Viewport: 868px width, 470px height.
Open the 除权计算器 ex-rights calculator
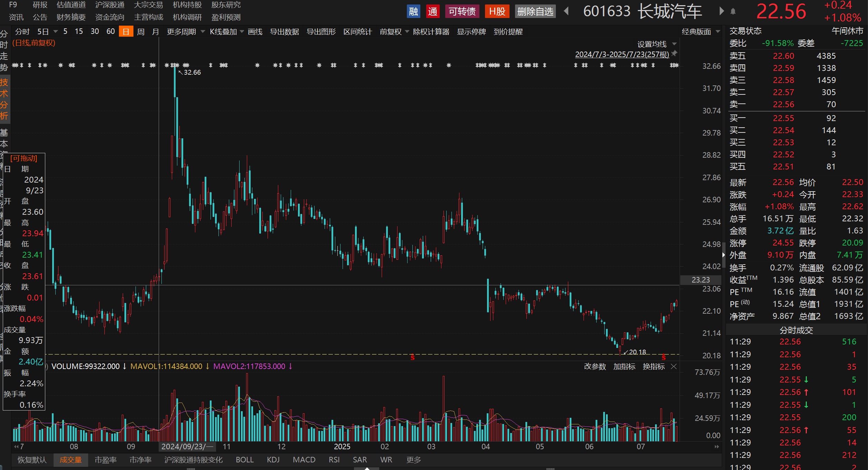(x=431, y=31)
